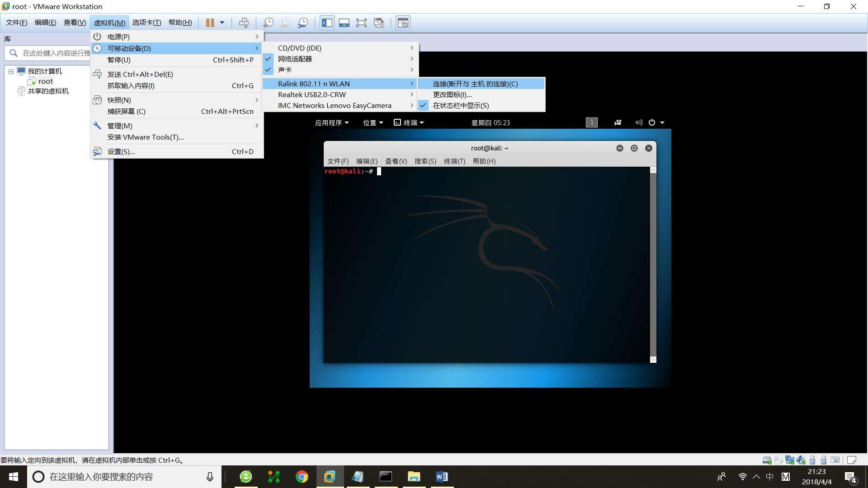Expand Ralink 802.11 n WLAN submenu
Viewport: 868px width, 488px height.
[340, 84]
